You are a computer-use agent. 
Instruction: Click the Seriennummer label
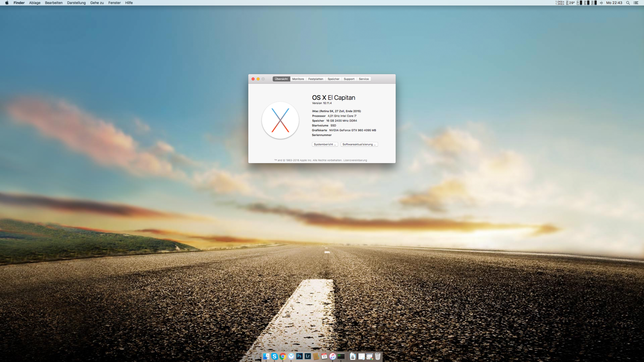[x=322, y=135]
